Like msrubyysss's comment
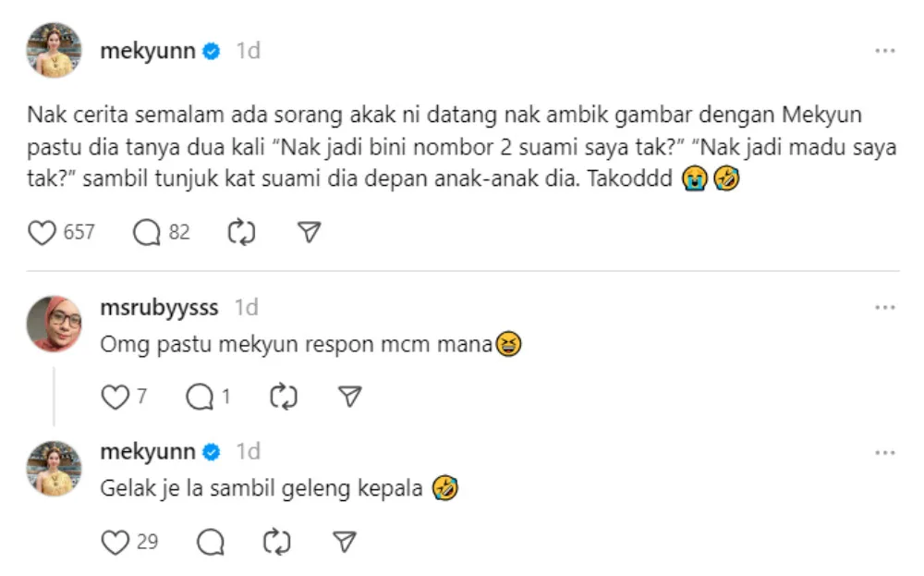This screenshot has width=924, height=576. click(x=114, y=398)
